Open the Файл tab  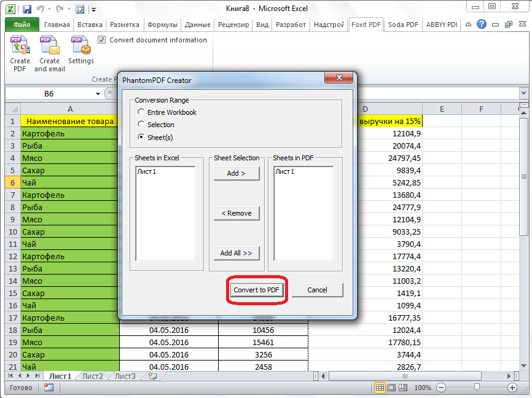pos(22,25)
